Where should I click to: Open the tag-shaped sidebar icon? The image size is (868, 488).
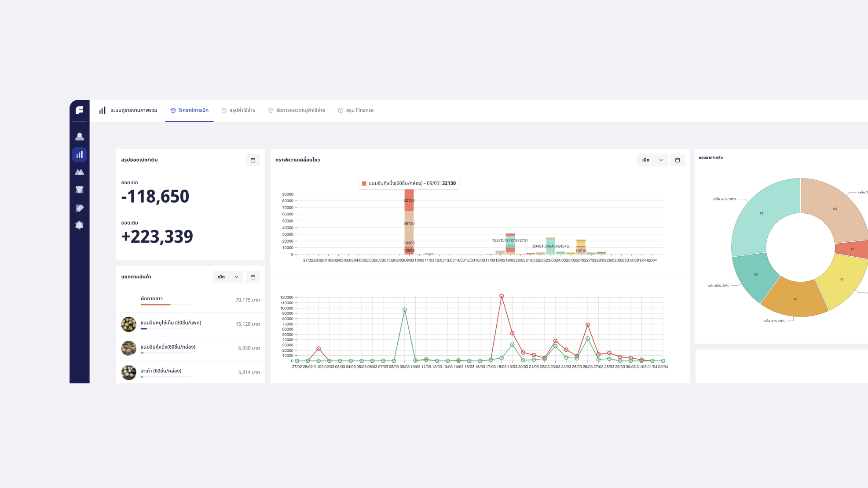[x=80, y=208]
